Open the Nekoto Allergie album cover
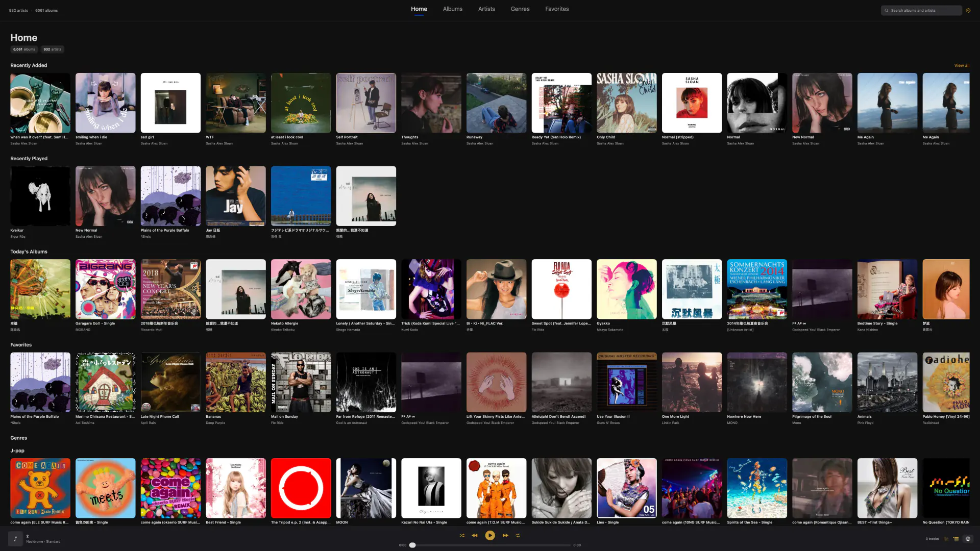This screenshot has width=980, height=551. coord(301,289)
